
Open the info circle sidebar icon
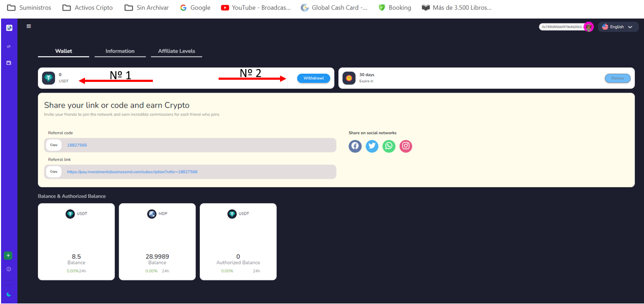(9, 269)
